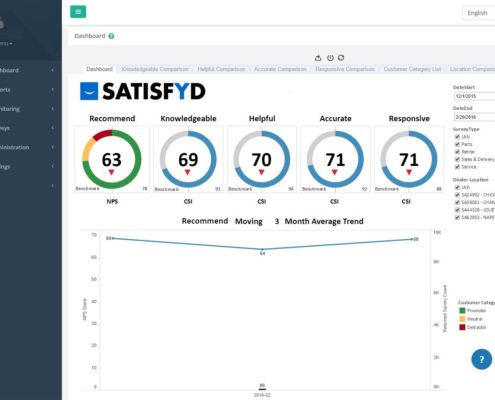Viewport: 495px width, 400px height.
Task: Click the pause (power-style) icon above the tabs
Action: 330,58
